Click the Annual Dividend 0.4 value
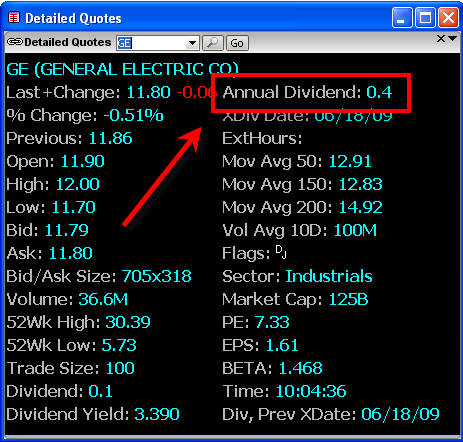Image resolution: width=463 pixels, height=442 pixels. (x=379, y=92)
